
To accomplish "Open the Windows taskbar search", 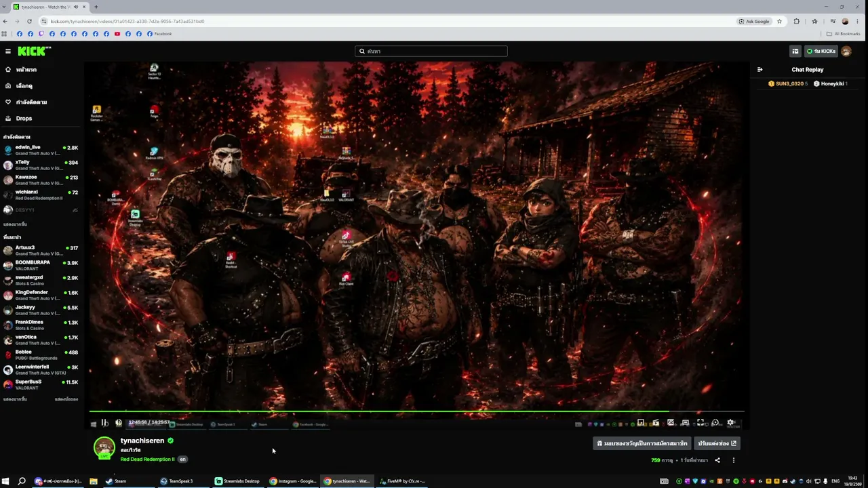I will click(x=22, y=481).
